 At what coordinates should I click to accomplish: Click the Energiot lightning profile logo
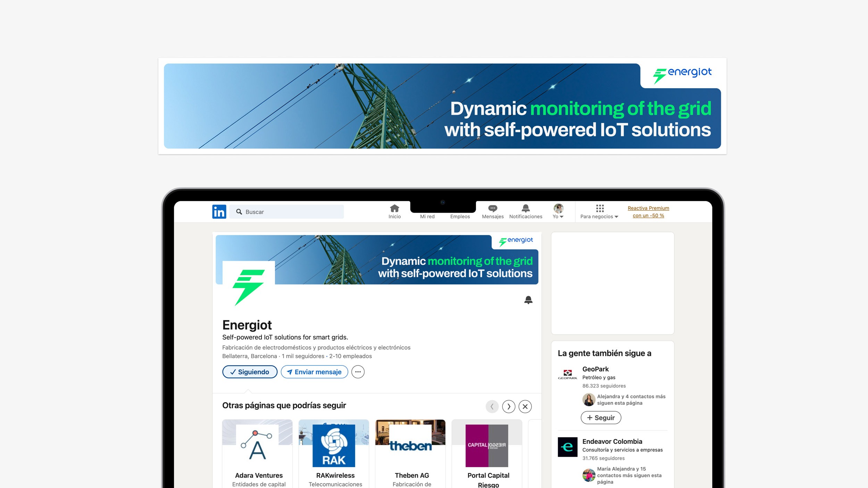[x=249, y=287]
